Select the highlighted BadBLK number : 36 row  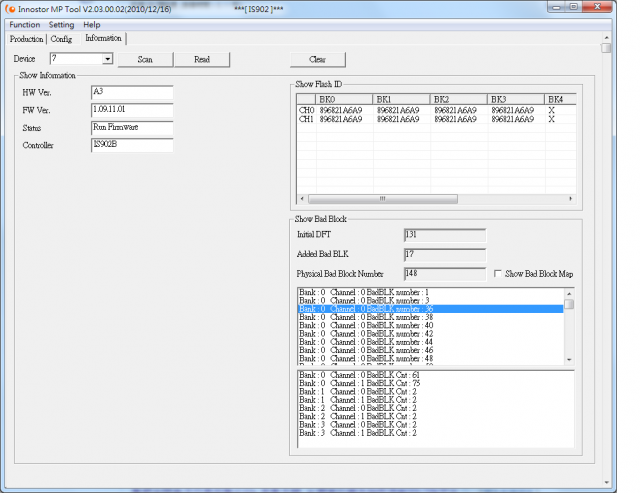coord(431,309)
